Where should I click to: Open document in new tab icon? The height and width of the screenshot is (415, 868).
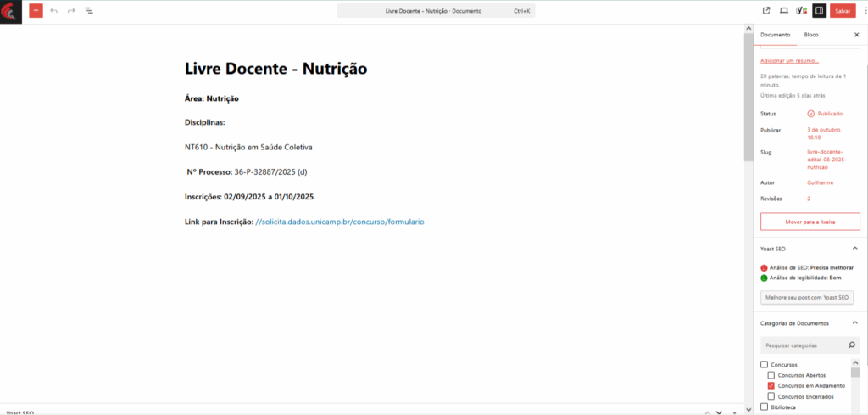pos(766,11)
